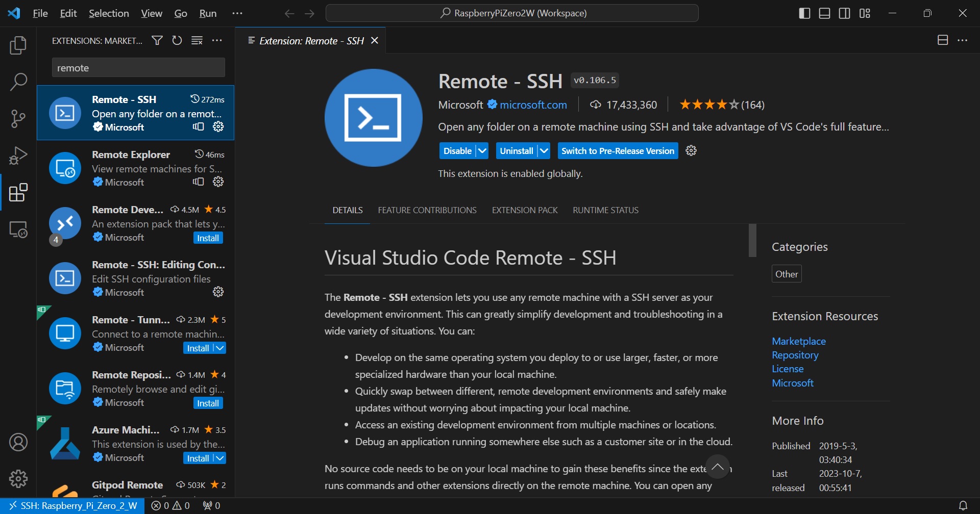
Task: Open the Run and Debug panel
Action: pyautogui.click(x=18, y=156)
